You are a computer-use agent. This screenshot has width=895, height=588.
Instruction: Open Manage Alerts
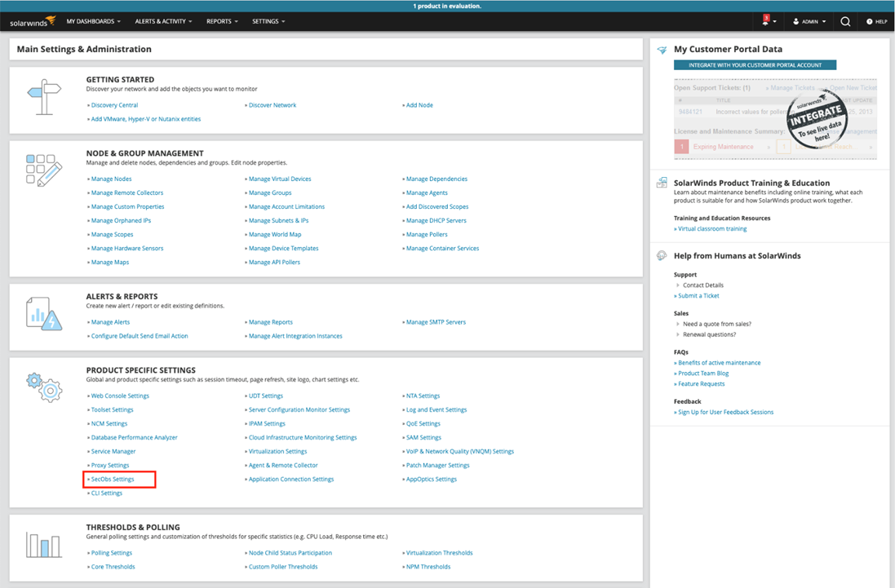(110, 322)
